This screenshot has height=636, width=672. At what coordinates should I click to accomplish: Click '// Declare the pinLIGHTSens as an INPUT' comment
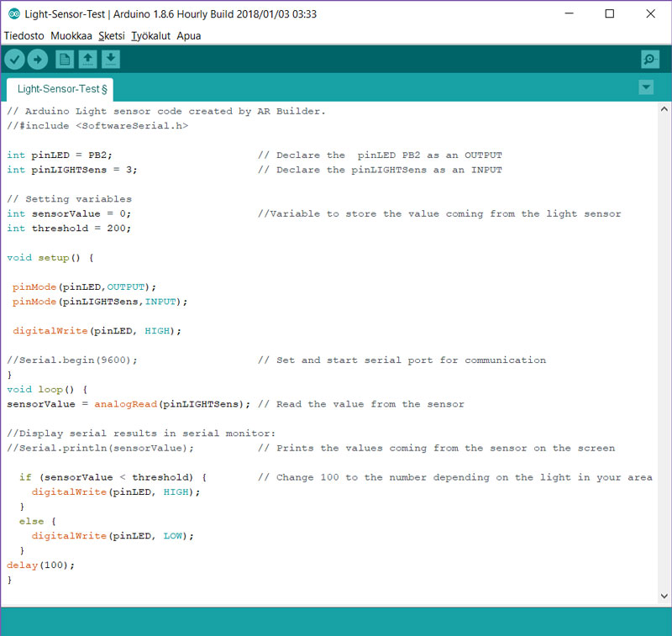[x=380, y=170]
